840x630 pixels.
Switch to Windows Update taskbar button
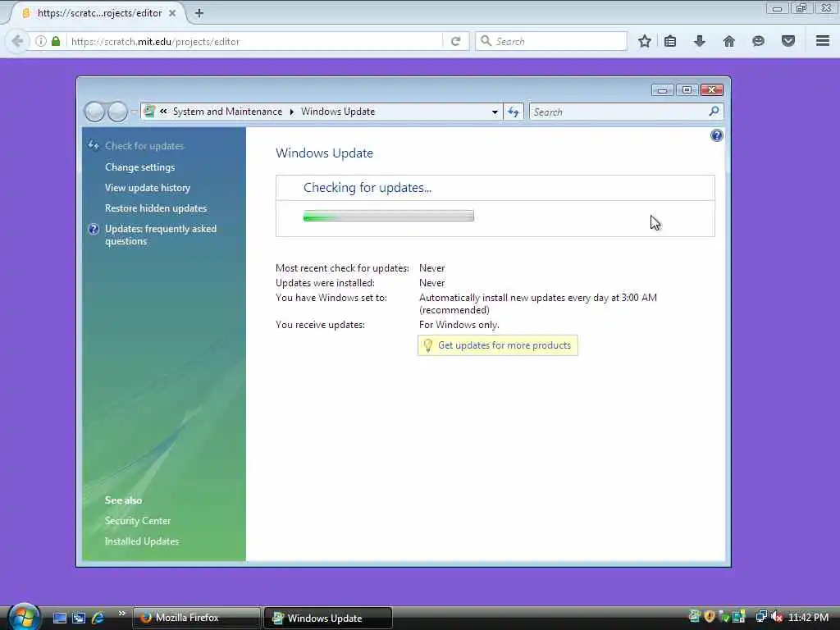coord(328,618)
